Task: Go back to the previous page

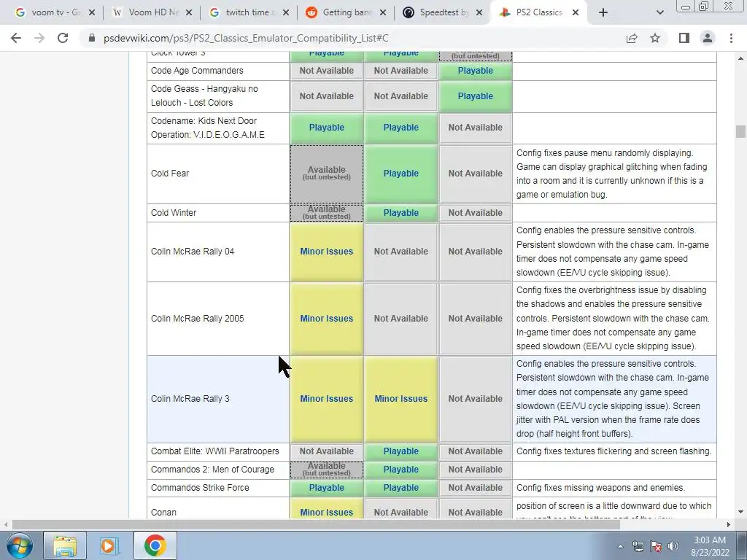Action: coord(16,38)
